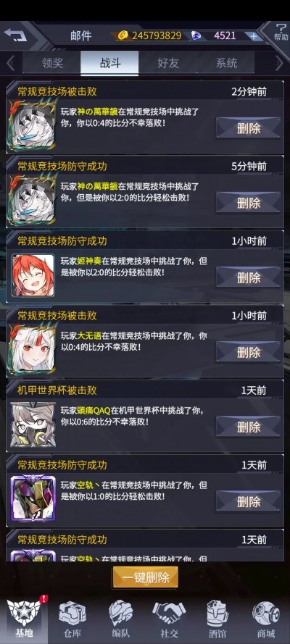Open the 编队 formation icon
The image size is (290, 644).
(x=120, y=619)
